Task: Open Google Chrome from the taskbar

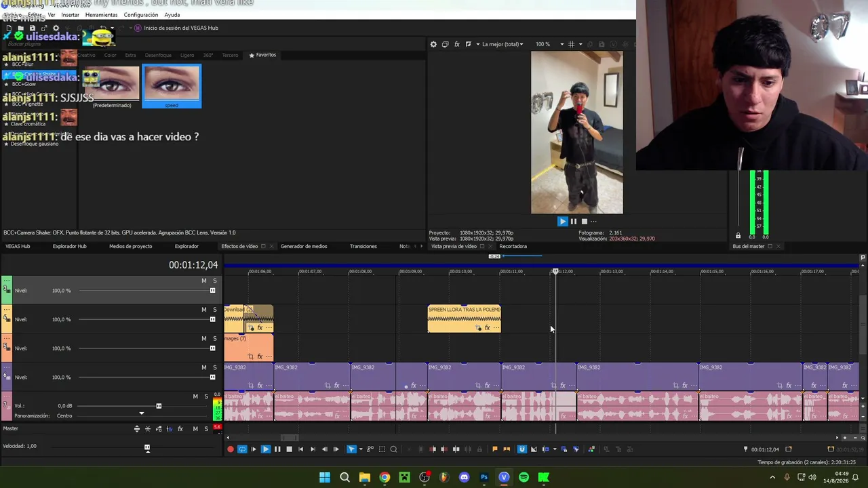Action: pos(384,477)
